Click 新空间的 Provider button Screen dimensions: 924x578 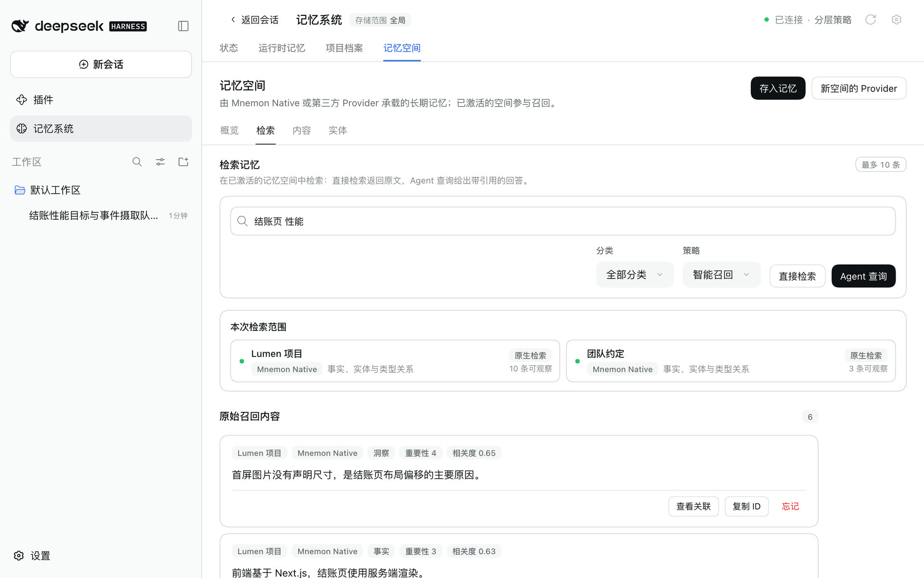click(x=859, y=89)
